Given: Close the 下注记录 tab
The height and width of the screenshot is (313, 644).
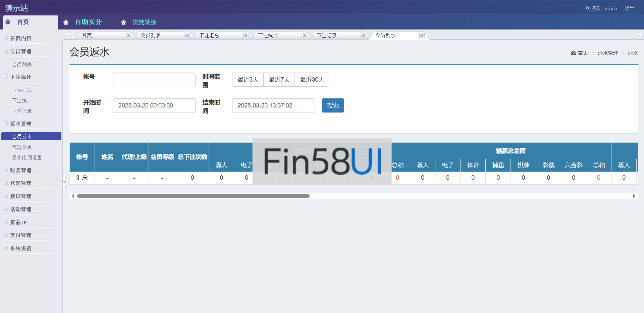Looking at the screenshot, I should click(363, 36).
